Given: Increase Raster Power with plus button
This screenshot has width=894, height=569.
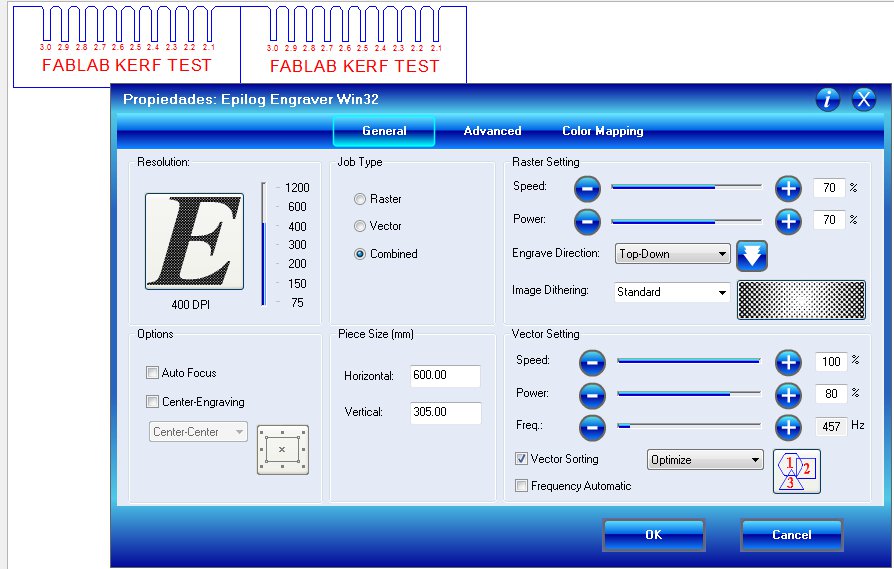Looking at the screenshot, I should [x=789, y=221].
